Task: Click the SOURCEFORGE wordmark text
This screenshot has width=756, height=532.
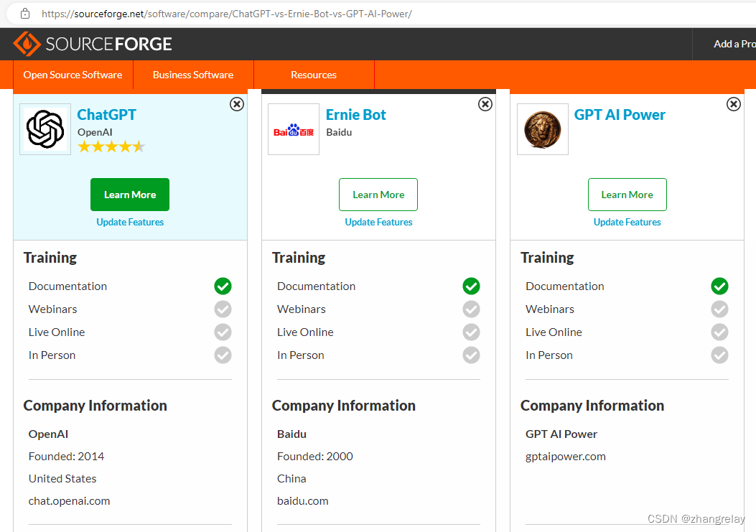Action: tap(109, 44)
